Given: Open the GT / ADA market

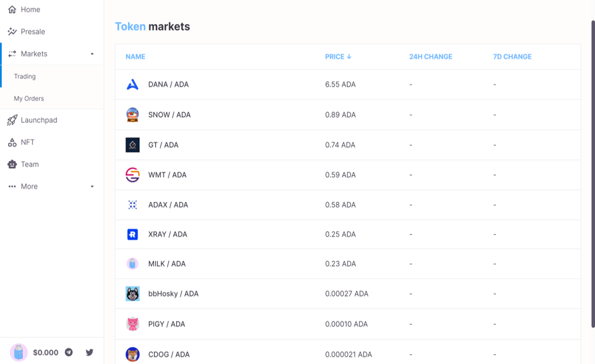Looking at the screenshot, I should 163,145.
